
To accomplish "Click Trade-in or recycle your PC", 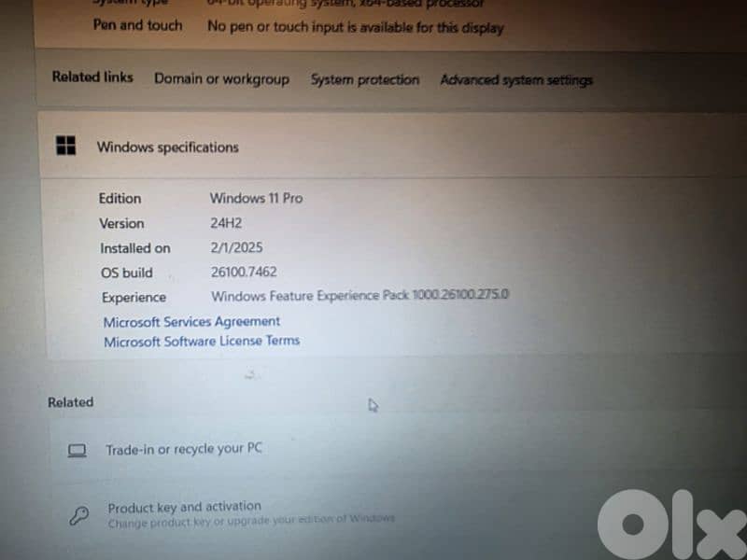I will [x=183, y=449].
